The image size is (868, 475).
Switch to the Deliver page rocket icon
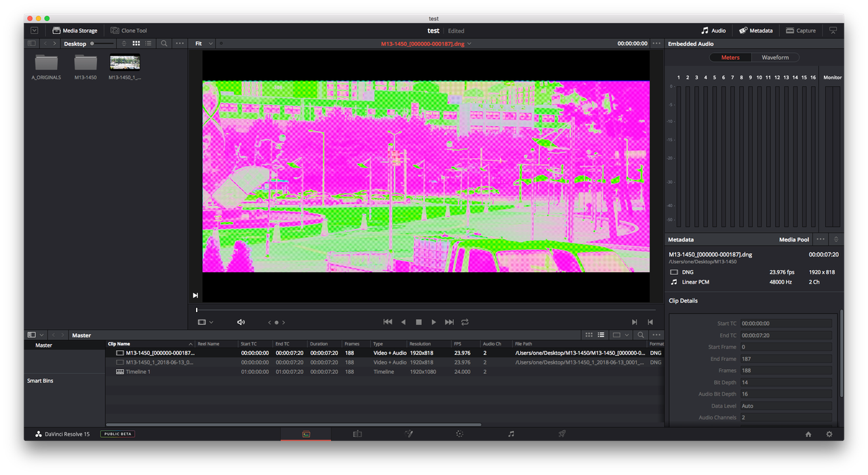click(x=562, y=434)
